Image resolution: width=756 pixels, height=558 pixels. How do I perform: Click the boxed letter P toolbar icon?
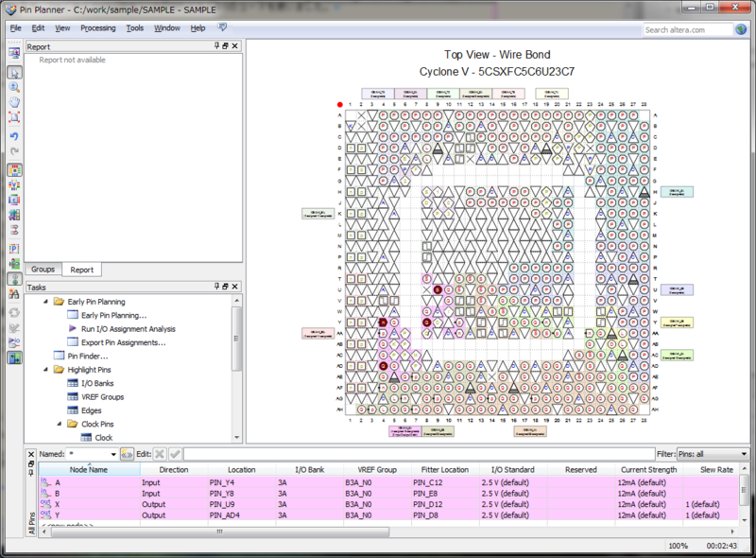(x=14, y=249)
